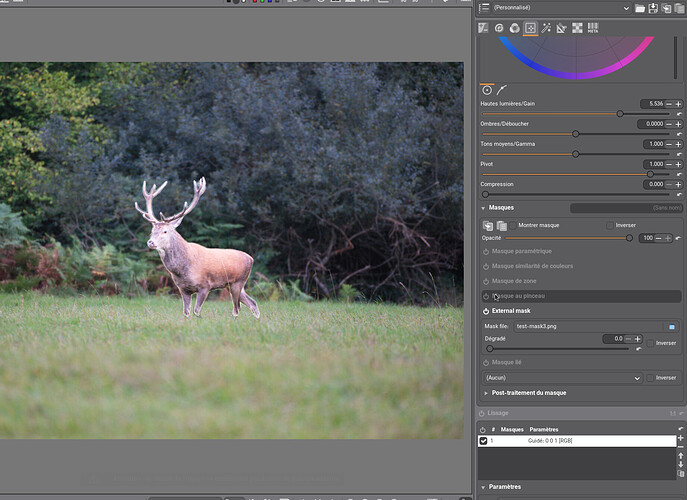Expand Post-traitement du masque section
Image resolution: width=687 pixels, height=500 pixels.
coord(529,393)
